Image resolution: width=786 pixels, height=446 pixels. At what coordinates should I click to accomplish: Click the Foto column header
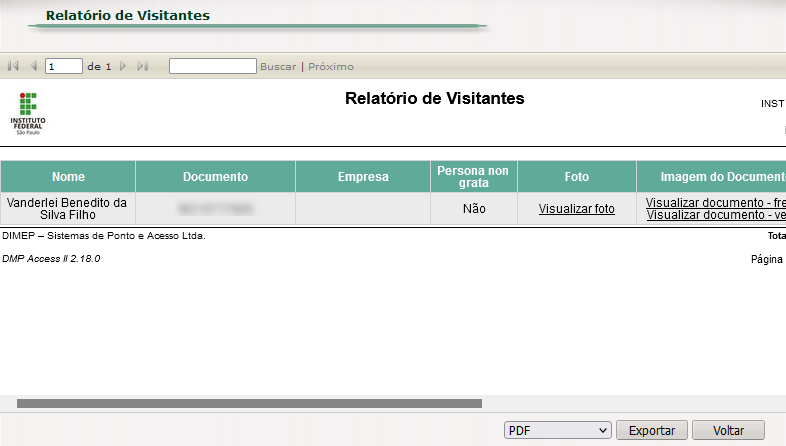tap(576, 176)
